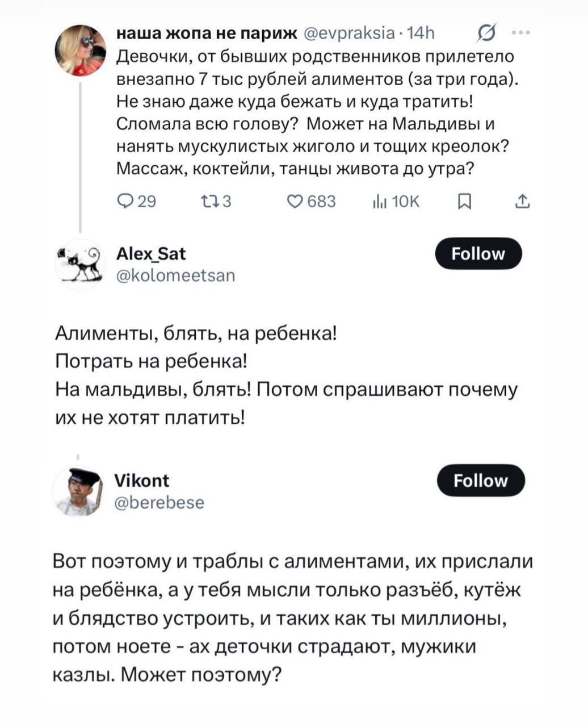
Task: Bookmark the first tweet
Action: [x=463, y=201]
